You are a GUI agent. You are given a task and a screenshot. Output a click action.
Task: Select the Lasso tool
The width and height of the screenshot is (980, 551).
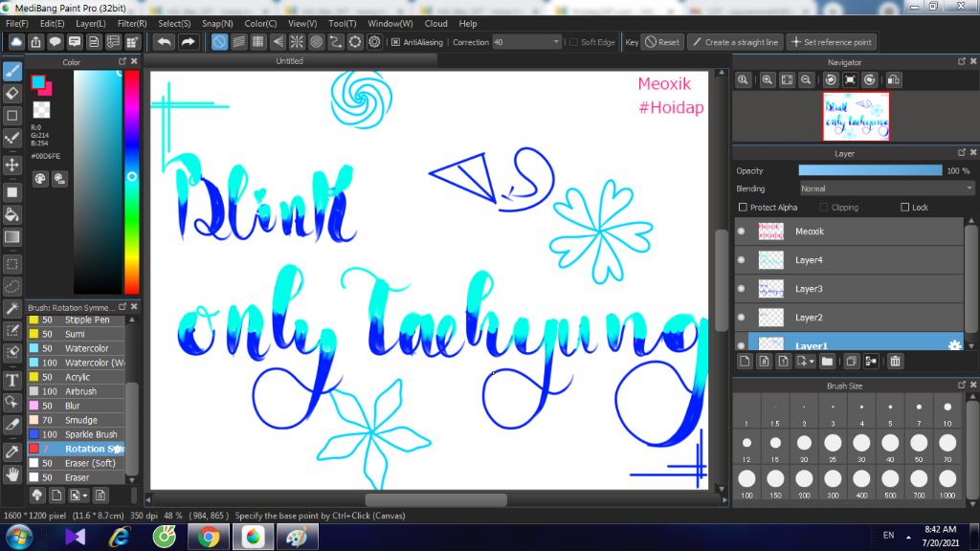(x=11, y=286)
